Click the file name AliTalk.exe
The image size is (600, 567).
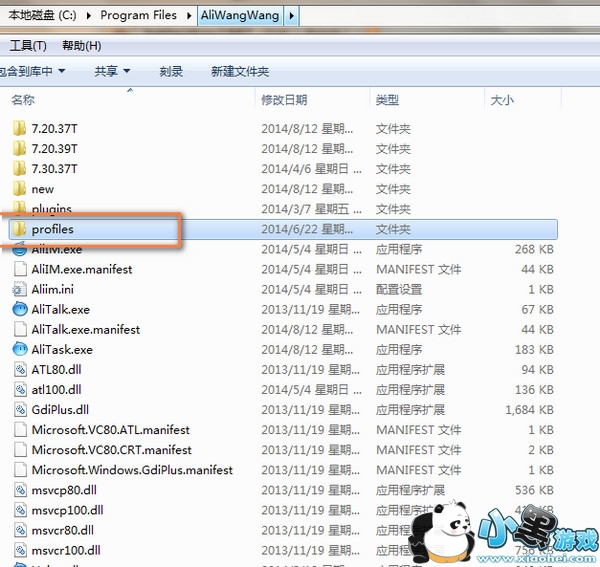(60, 309)
